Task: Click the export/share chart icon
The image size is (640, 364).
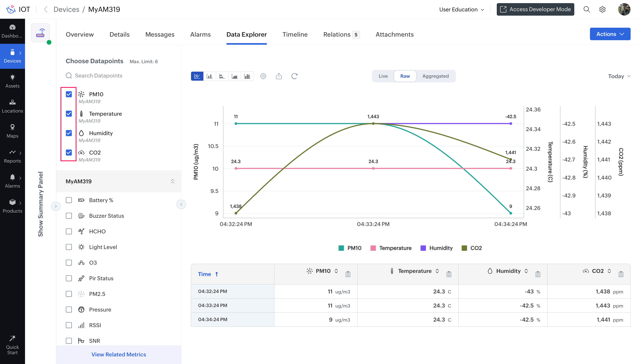Action: (x=279, y=76)
